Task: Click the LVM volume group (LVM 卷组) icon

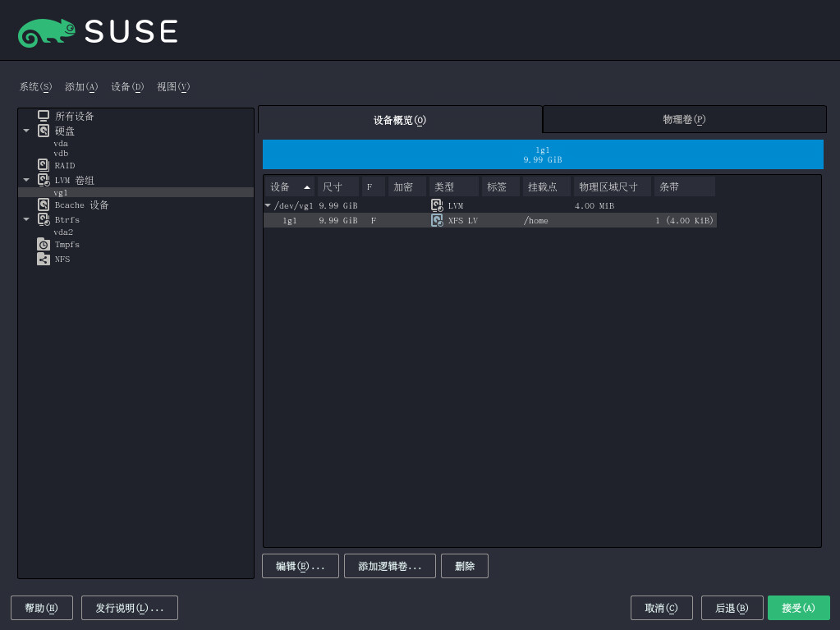Action: (44, 180)
